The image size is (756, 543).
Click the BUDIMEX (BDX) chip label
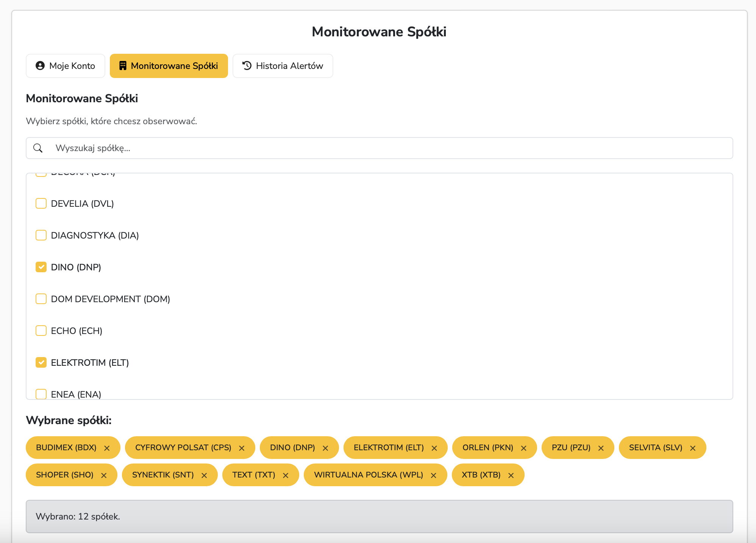pyautogui.click(x=66, y=448)
